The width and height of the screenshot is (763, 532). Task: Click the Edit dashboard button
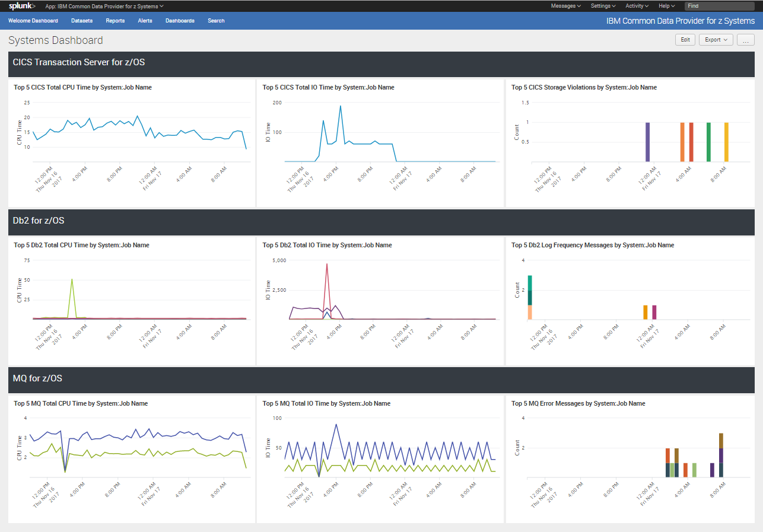click(x=685, y=40)
